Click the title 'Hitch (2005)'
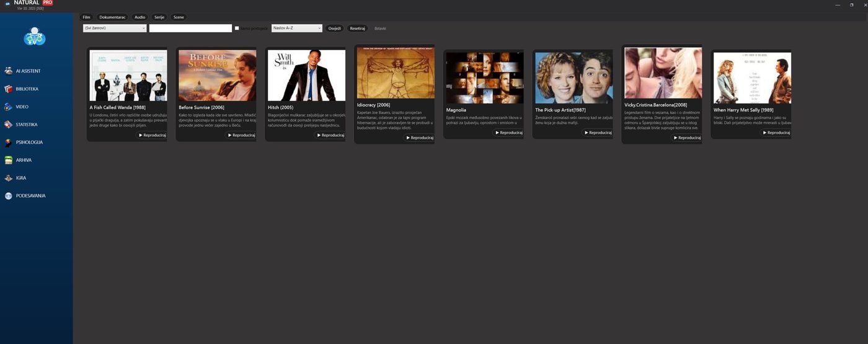 pyautogui.click(x=281, y=107)
